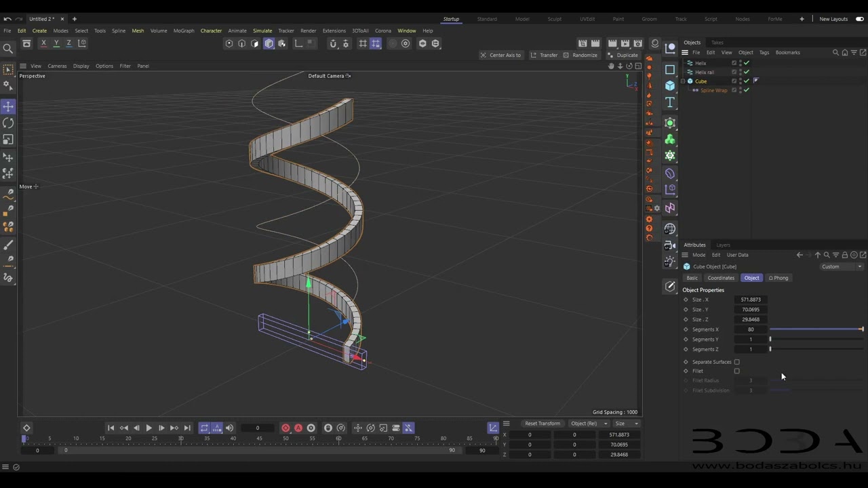Enable the Fillet checkbox
Image resolution: width=868 pixels, height=488 pixels.
tap(736, 371)
